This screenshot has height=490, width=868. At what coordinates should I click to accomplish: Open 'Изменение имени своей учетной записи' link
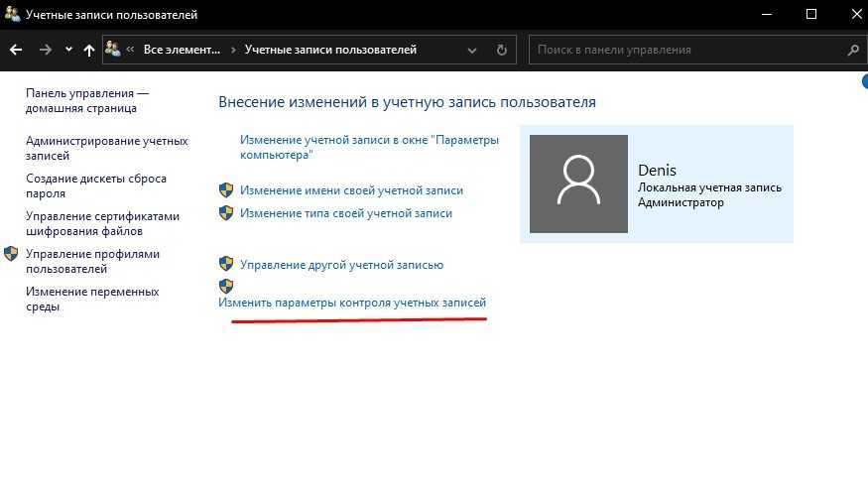coord(351,190)
